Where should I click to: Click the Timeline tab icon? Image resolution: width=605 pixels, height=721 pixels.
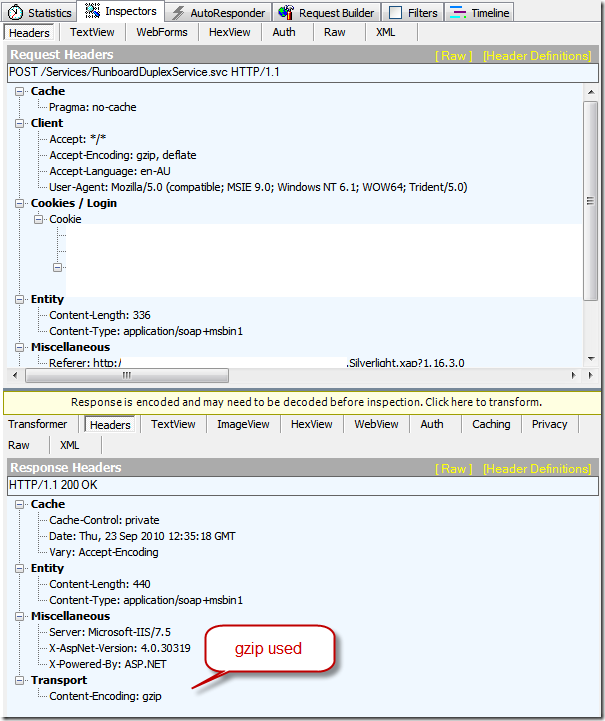[x=457, y=13]
